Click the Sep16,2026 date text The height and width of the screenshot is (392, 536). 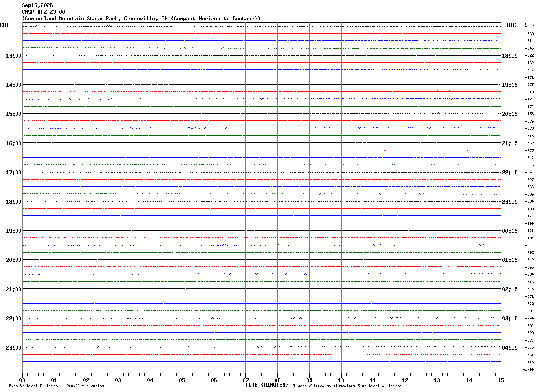(x=37, y=5)
